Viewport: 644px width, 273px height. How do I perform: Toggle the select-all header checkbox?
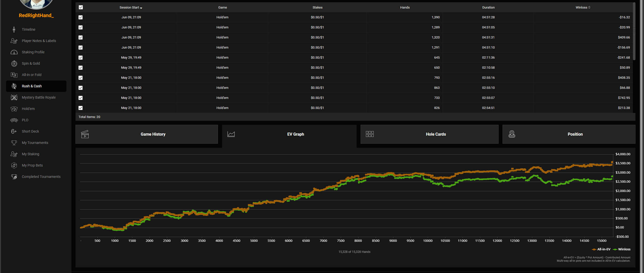click(81, 7)
